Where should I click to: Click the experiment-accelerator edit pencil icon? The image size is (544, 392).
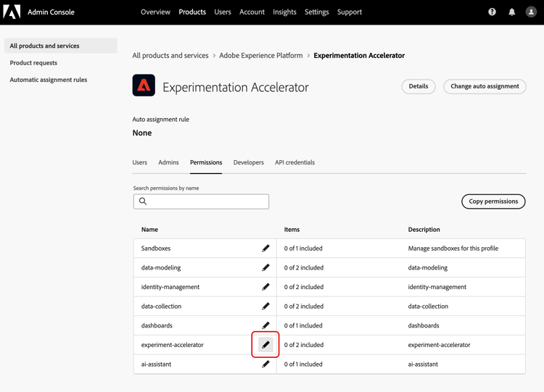[265, 344]
